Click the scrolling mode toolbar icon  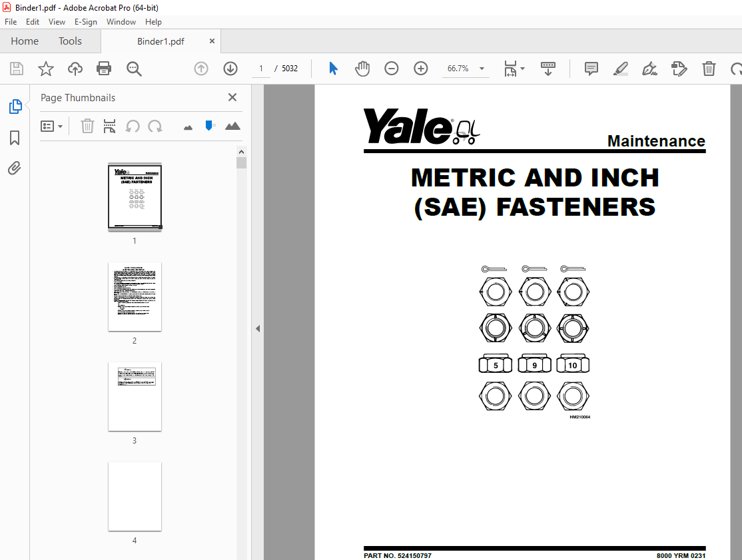click(548, 69)
